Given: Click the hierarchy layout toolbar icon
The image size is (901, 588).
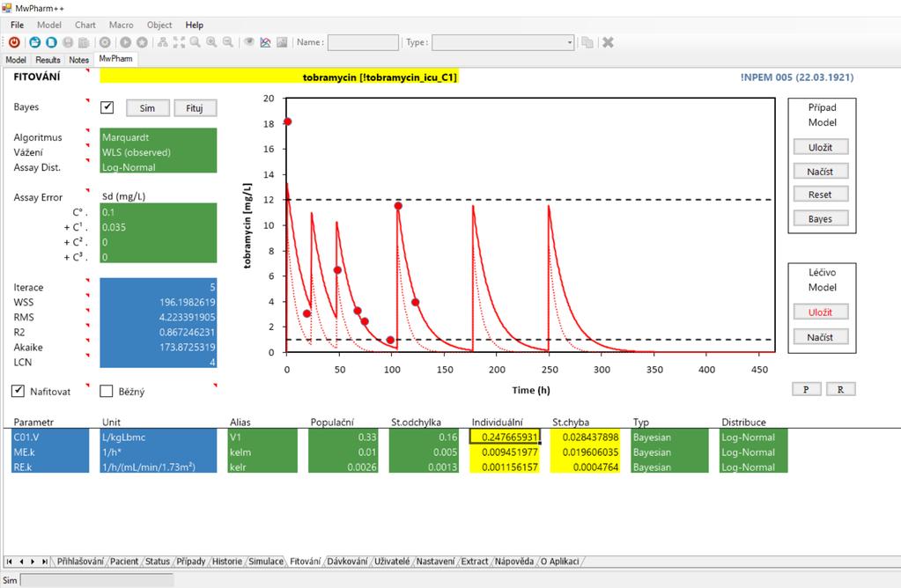Looking at the screenshot, I should coord(163,42).
